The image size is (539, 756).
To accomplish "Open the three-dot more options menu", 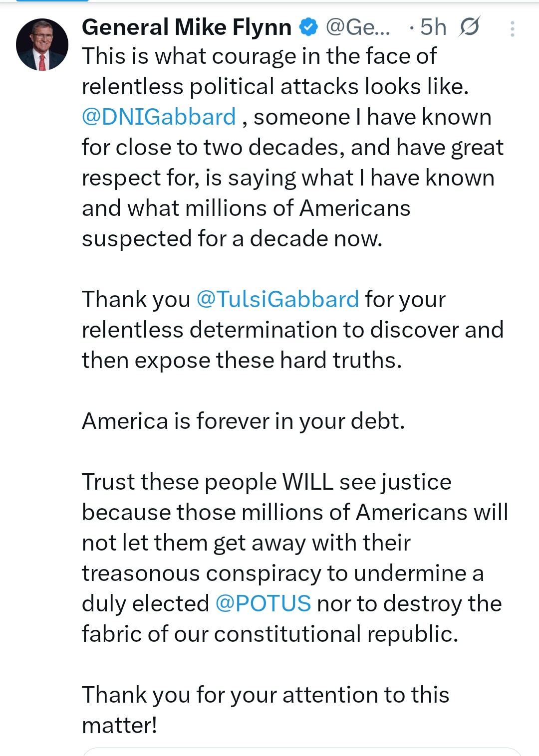I will click(x=512, y=29).
